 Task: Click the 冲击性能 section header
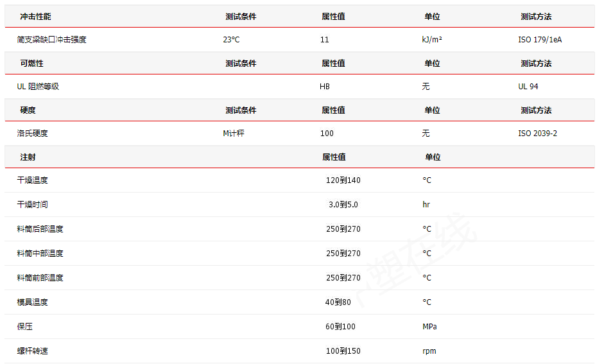(35, 17)
